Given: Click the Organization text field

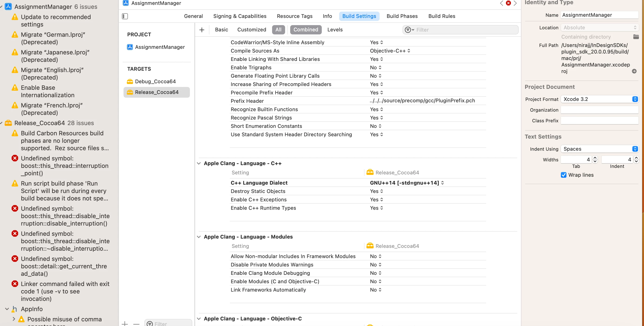Looking at the screenshot, I should pos(599,110).
